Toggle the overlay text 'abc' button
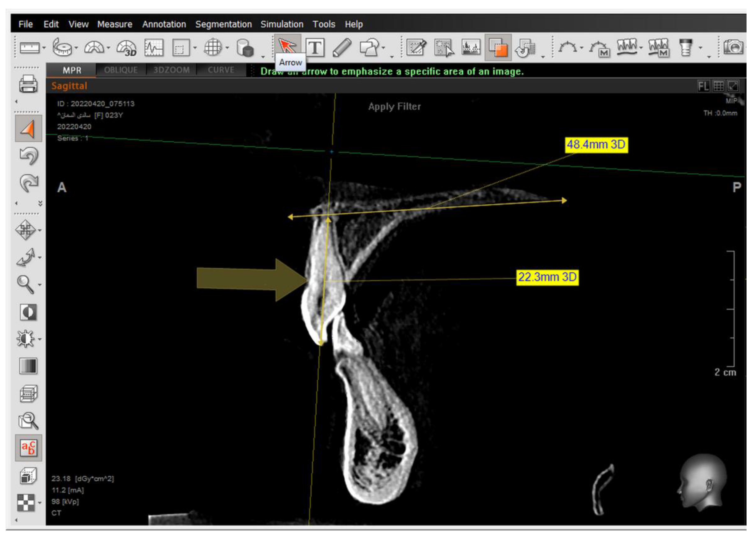The height and width of the screenshot is (536, 756). coord(28,448)
